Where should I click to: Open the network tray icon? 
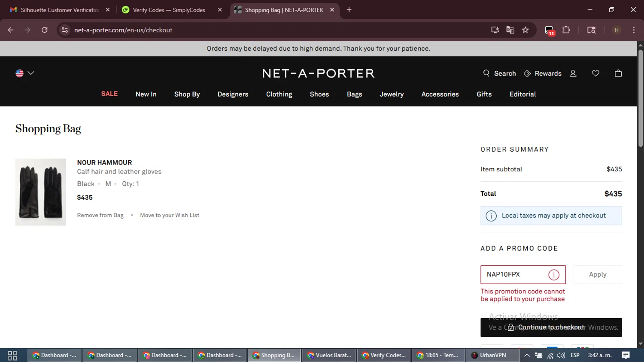click(550, 355)
